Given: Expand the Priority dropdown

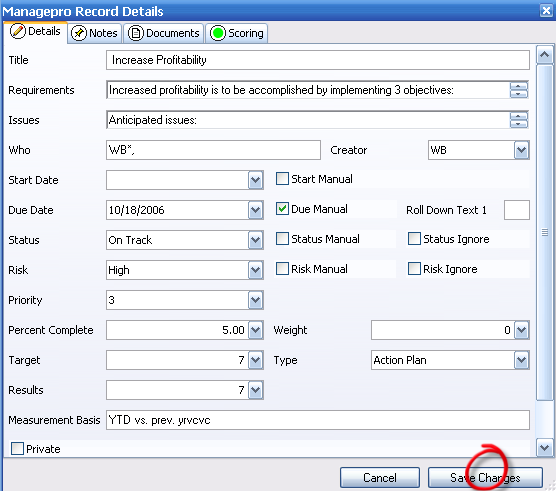Looking at the screenshot, I should tap(255, 300).
